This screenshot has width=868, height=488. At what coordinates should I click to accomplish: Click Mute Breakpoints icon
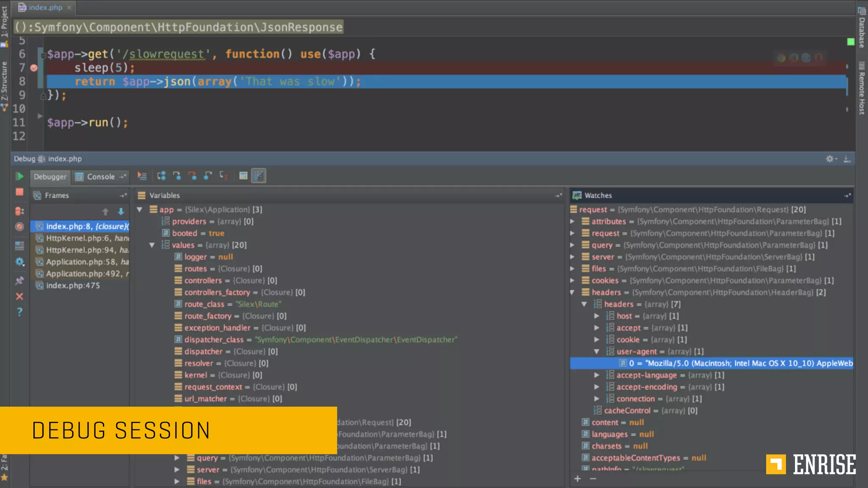click(x=19, y=227)
